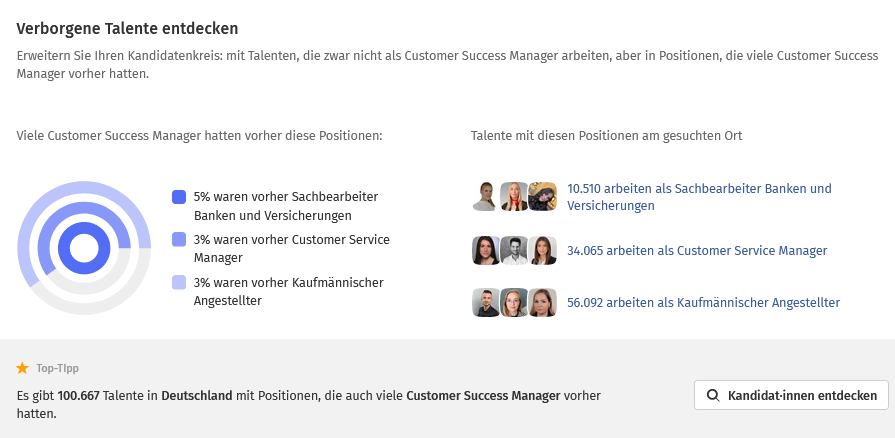The width and height of the screenshot is (895, 438).
Task: Open the 34.065 Customer Service Manager link
Action: click(696, 251)
